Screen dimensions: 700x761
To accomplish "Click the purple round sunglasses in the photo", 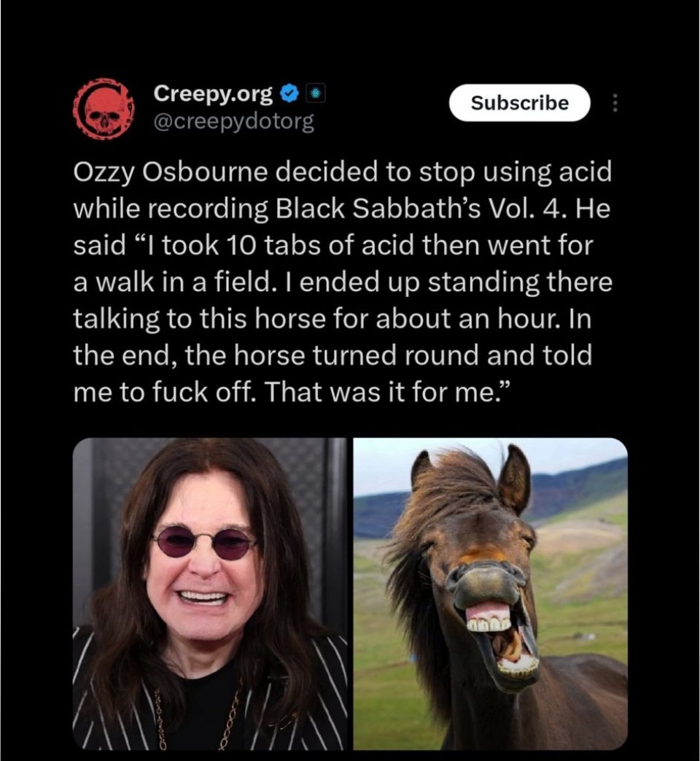I will pyautogui.click(x=204, y=541).
